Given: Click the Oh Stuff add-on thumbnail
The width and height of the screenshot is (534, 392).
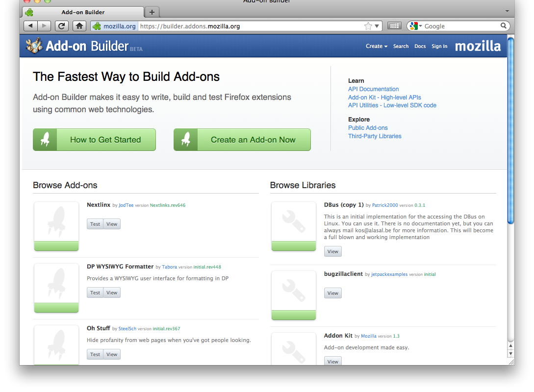Looking at the screenshot, I should point(56,345).
